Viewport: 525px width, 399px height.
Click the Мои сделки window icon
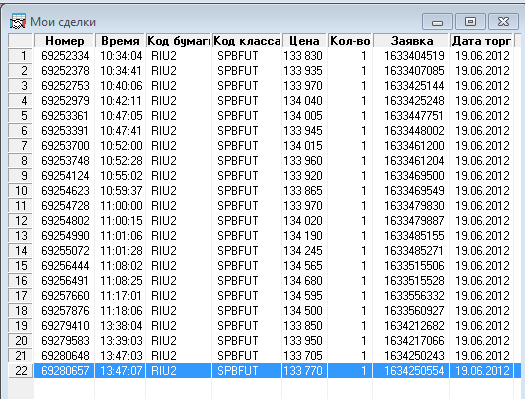pyautogui.click(x=17, y=22)
